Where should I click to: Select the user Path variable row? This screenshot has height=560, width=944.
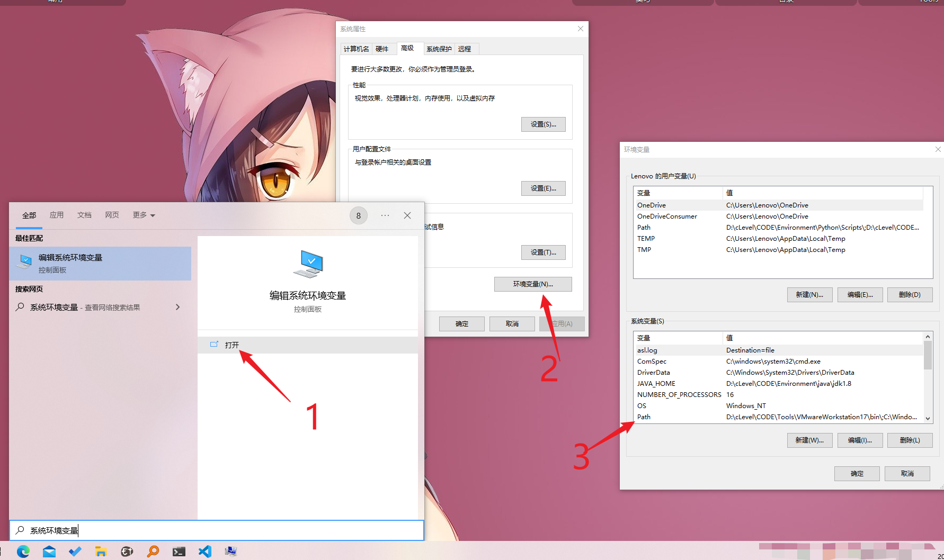click(x=778, y=227)
